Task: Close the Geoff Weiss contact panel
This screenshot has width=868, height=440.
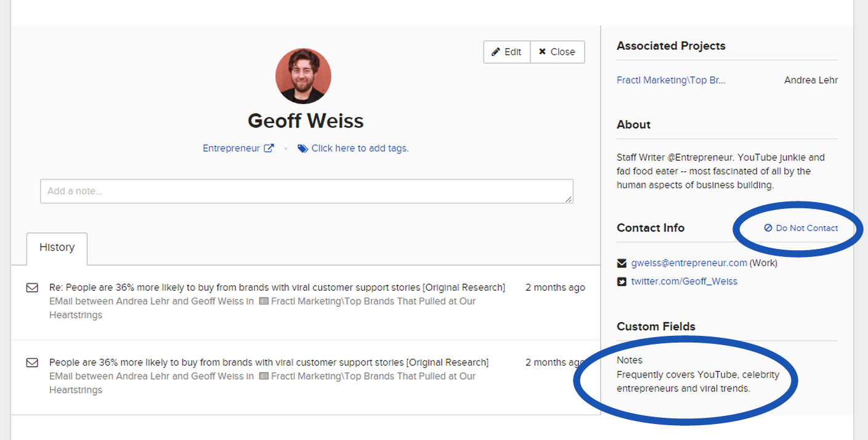Action: pos(557,52)
